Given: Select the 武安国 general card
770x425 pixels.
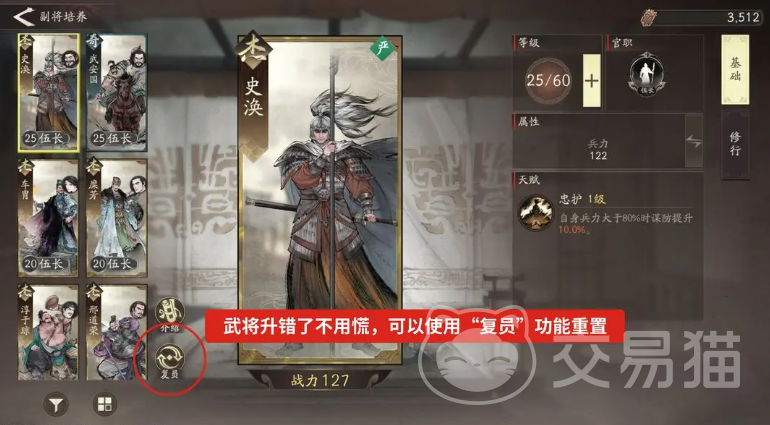Looking at the screenshot, I should click(x=117, y=92).
